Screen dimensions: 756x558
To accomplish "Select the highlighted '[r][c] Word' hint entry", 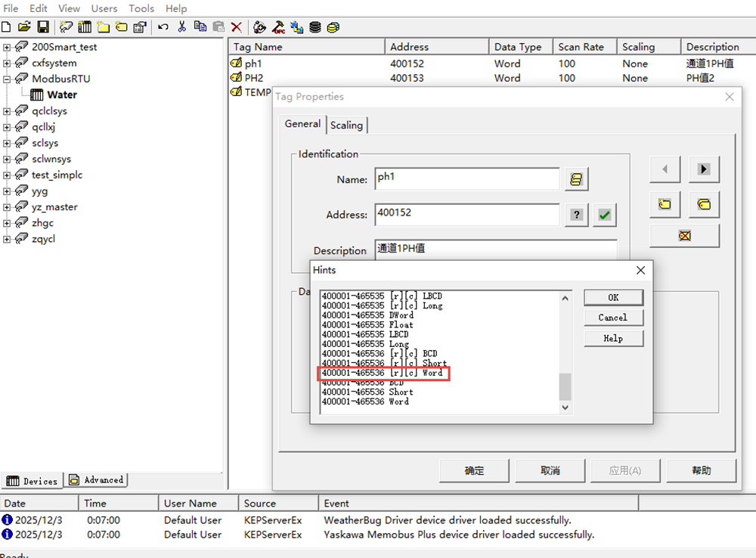I will (x=383, y=374).
